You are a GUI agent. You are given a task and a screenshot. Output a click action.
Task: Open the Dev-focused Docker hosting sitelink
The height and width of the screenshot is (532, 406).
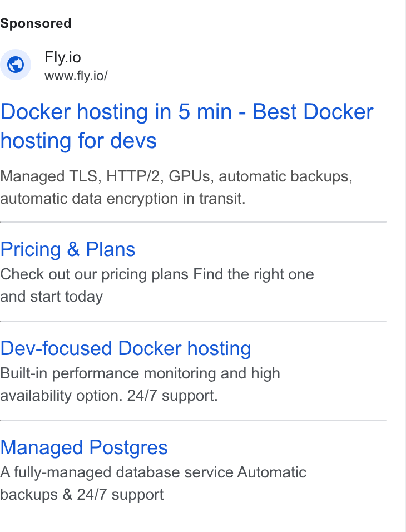126,348
